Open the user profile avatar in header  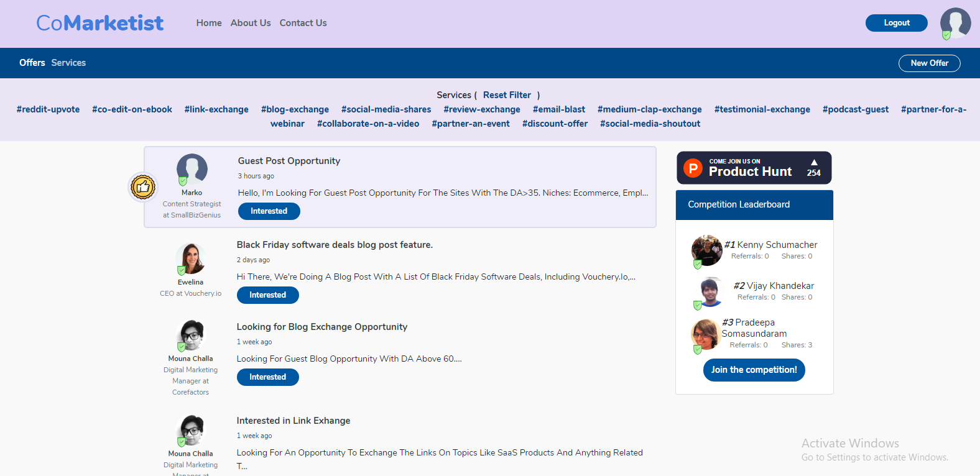coord(955,23)
